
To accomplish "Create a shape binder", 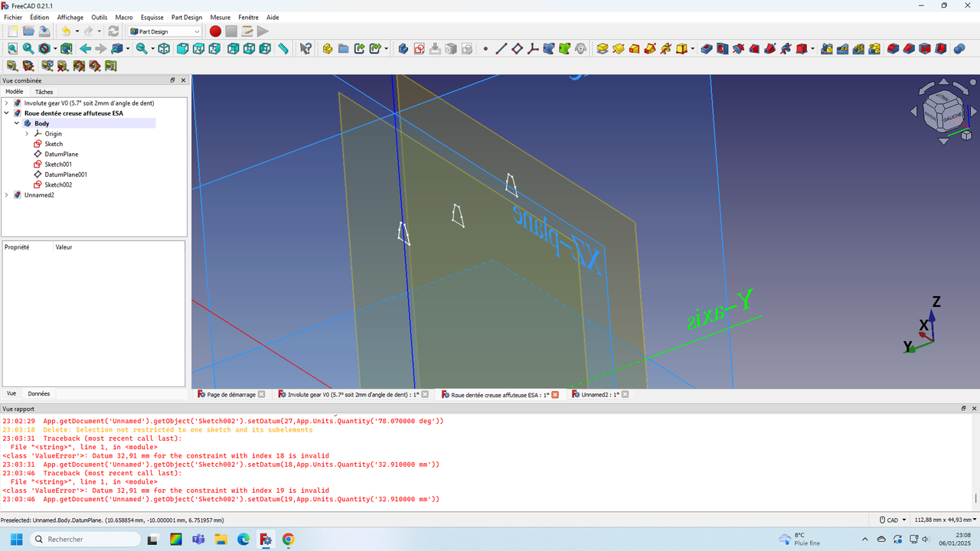I will tap(549, 48).
